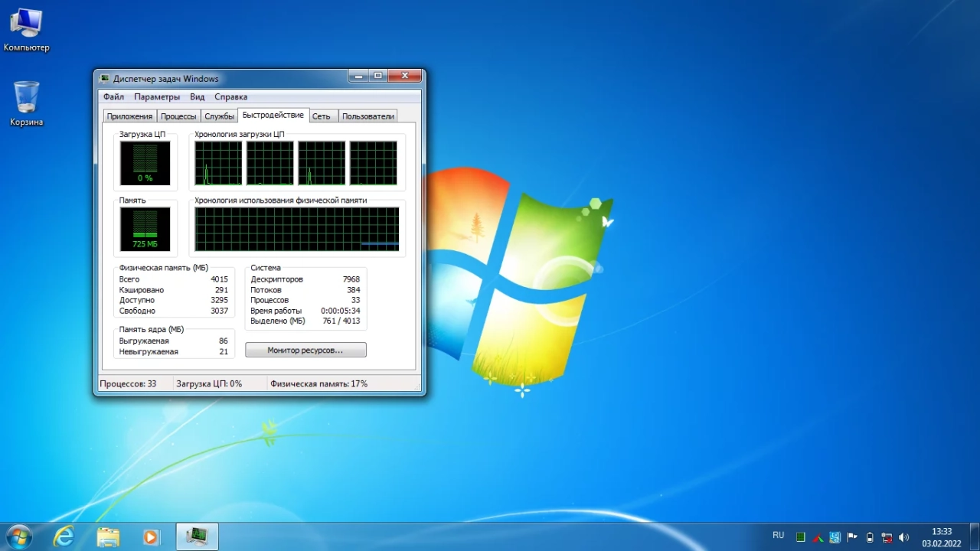Switch to the Процессы tab
This screenshot has height=551, width=980.
178,116
